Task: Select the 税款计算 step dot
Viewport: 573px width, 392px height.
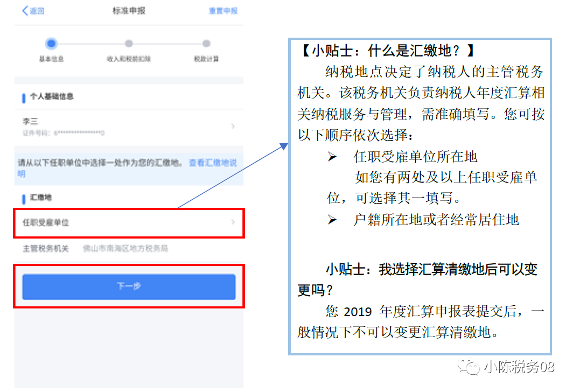Action: (x=206, y=44)
